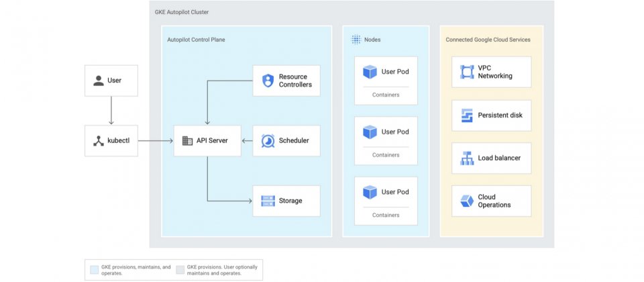Click the gray legend swatch
Screen dimensions: 644x282
pyautogui.click(x=180, y=270)
